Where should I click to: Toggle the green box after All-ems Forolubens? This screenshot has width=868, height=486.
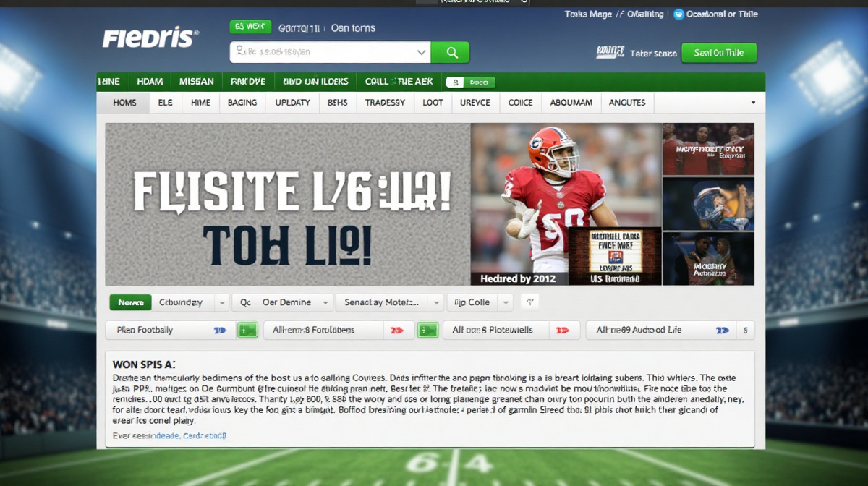click(x=427, y=330)
